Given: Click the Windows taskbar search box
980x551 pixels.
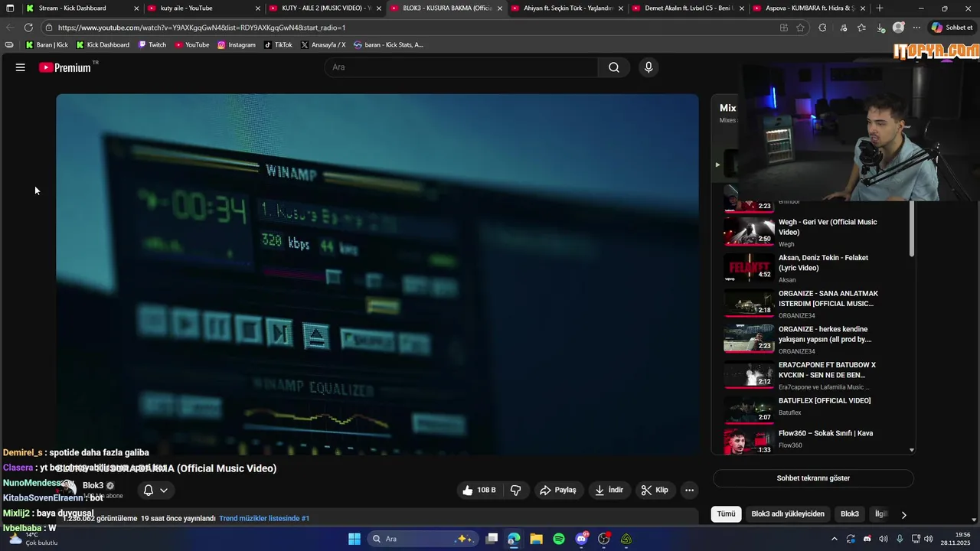Looking at the screenshot, I should click(x=423, y=539).
